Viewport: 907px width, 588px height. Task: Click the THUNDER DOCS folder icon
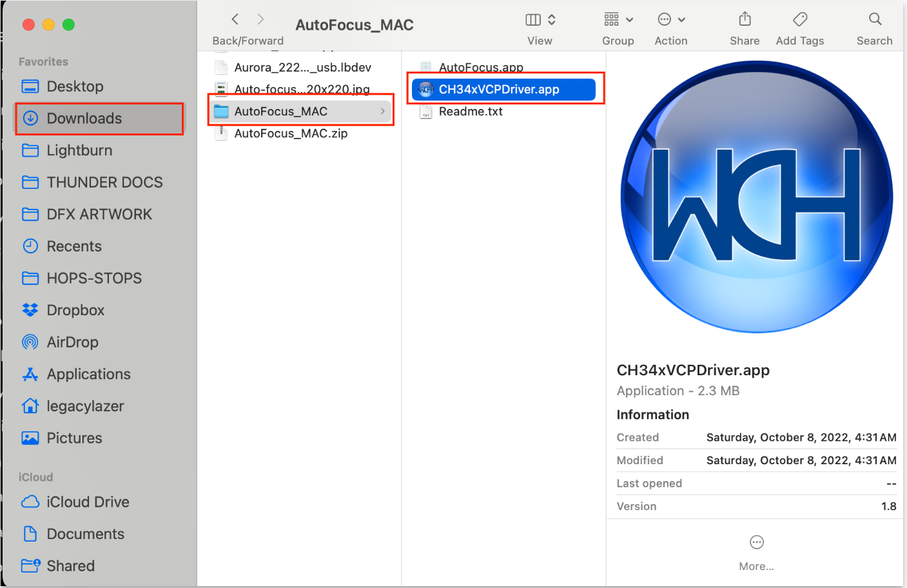point(30,182)
